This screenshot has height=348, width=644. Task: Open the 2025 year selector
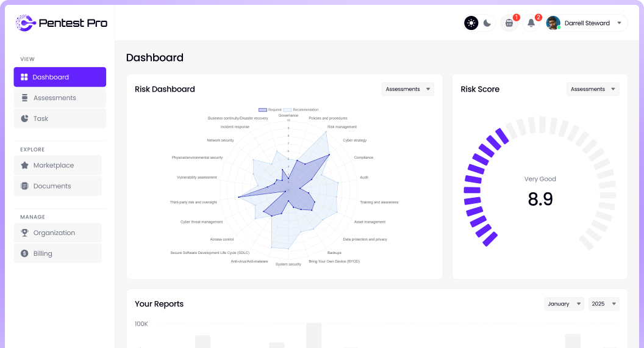[603, 304]
